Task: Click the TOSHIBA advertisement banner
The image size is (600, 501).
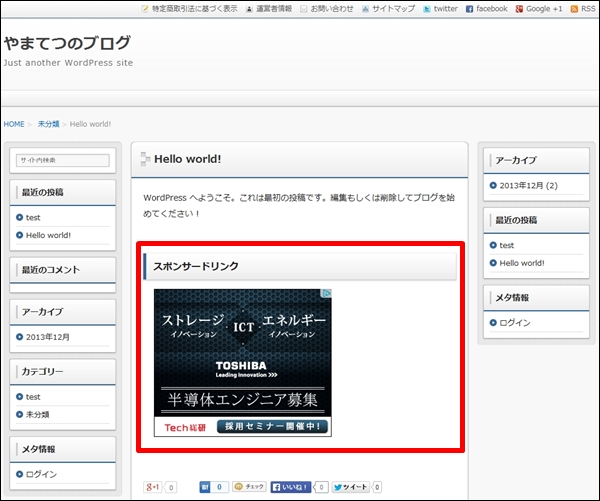Action: [243, 362]
